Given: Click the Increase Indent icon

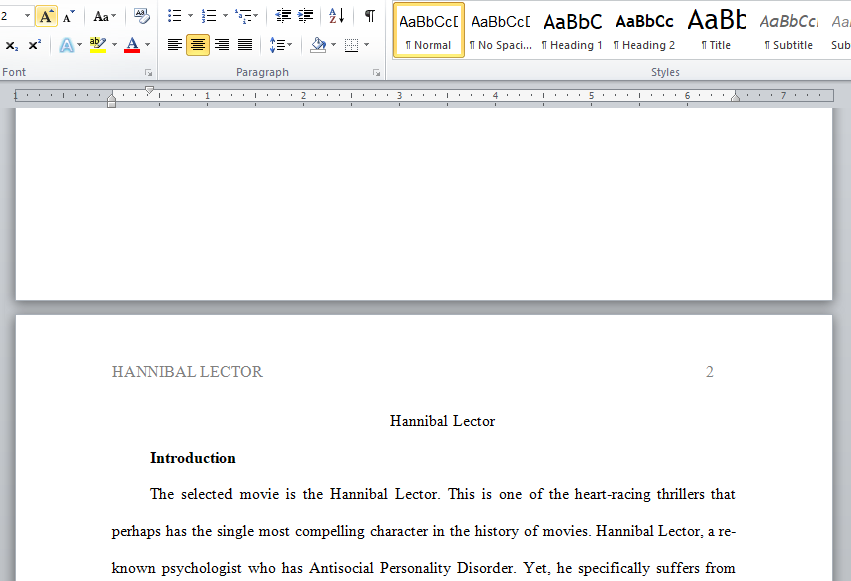Looking at the screenshot, I should click(x=306, y=16).
